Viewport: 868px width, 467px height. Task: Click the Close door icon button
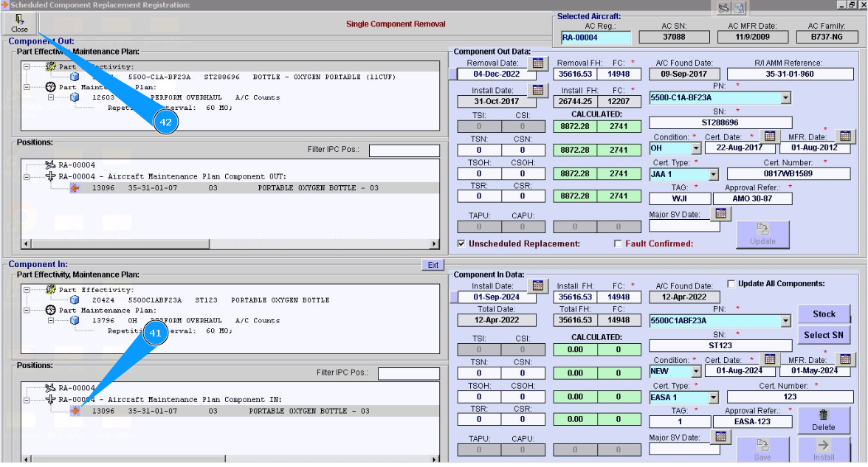pos(19,23)
